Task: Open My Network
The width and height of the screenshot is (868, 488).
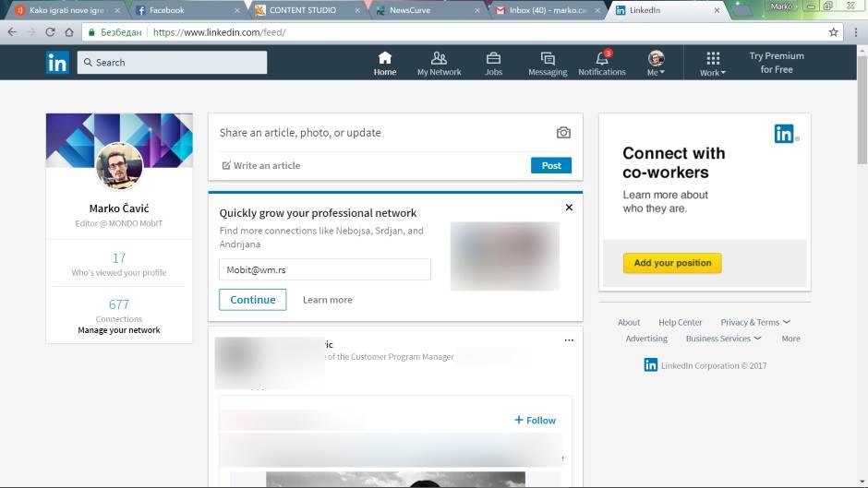Action: pyautogui.click(x=439, y=63)
